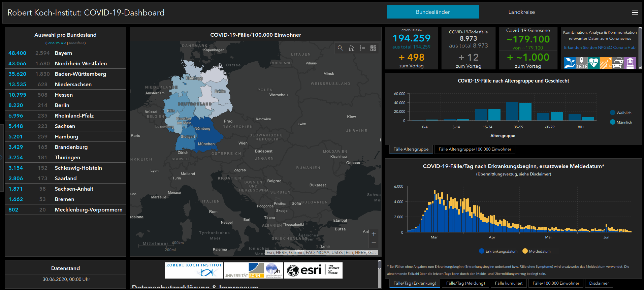Click the cars traffic icon
The height and width of the screenshot is (290, 644).
[x=618, y=63]
